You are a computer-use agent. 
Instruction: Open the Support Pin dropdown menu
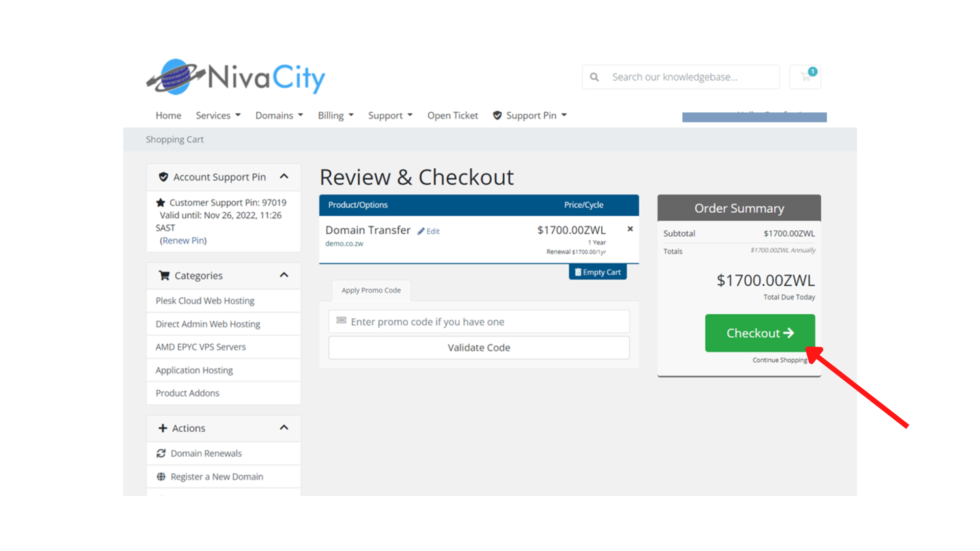pyautogui.click(x=530, y=115)
